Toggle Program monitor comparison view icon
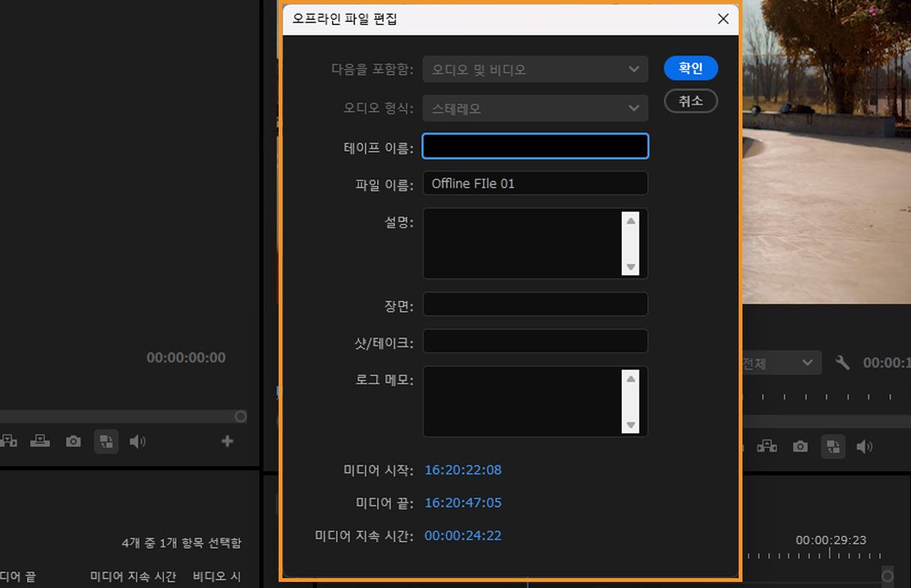The height and width of the screenshot is (588, 911). [834, 447]
